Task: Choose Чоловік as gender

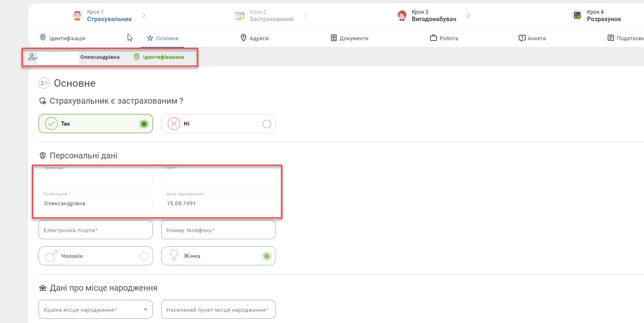Action: tap(144, 256)
